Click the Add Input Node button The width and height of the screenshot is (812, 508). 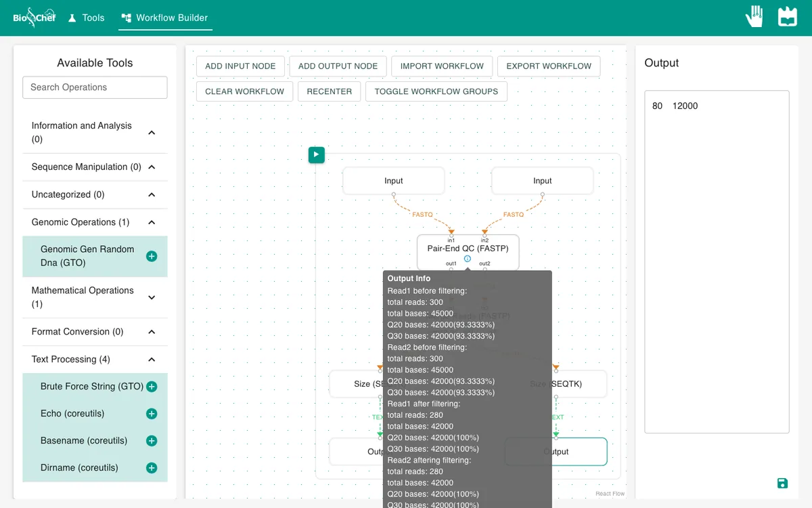pos(240,66)
